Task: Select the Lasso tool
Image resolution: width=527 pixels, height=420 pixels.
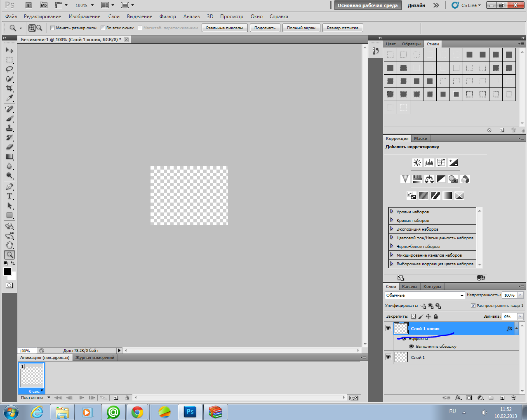Action: [9, 69]
